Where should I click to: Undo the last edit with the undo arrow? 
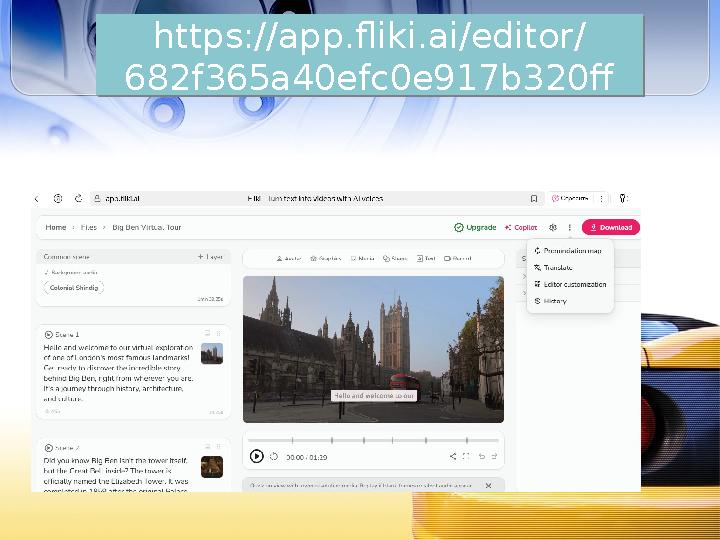point(481,456)
